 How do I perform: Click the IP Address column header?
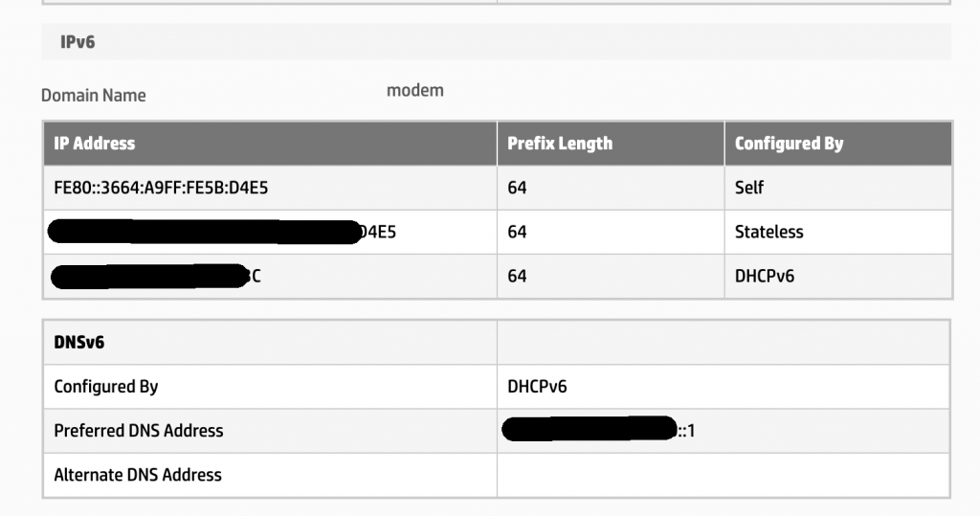coord(95,144)
